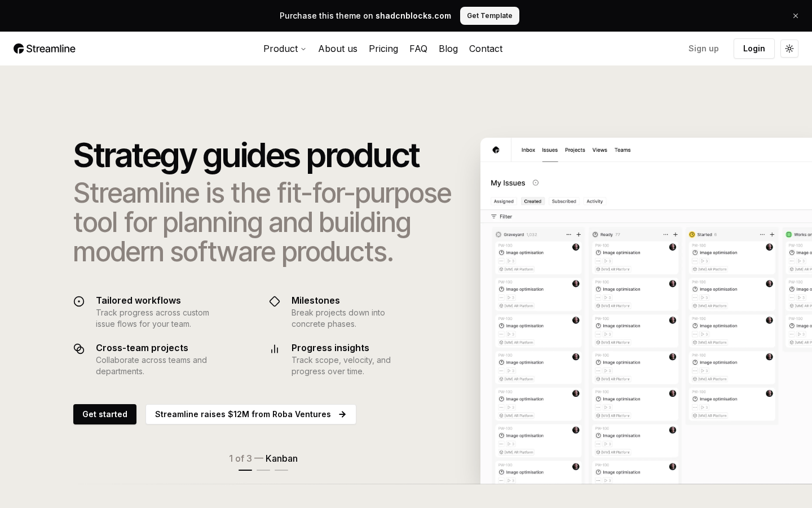Open the FAQ nav link

(418, 49)
